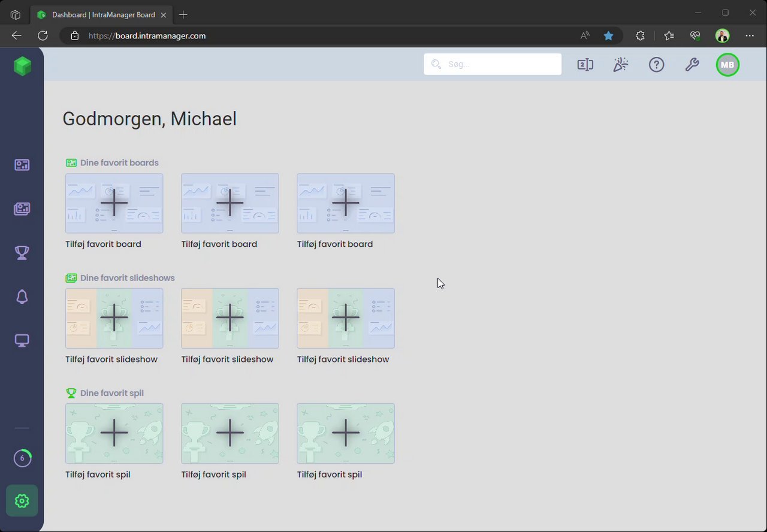Click third 'Tilføj favorit spil' label

[329, 474]
